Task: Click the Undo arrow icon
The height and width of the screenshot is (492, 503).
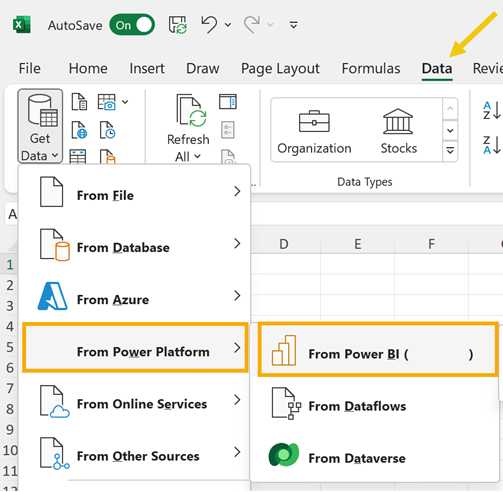Action: pos(209,25)
